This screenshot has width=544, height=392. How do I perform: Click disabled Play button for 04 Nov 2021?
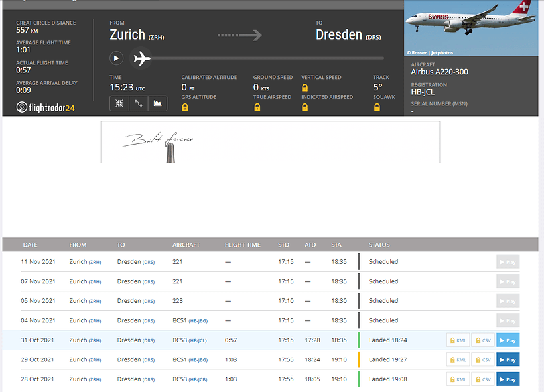(508, 320)
